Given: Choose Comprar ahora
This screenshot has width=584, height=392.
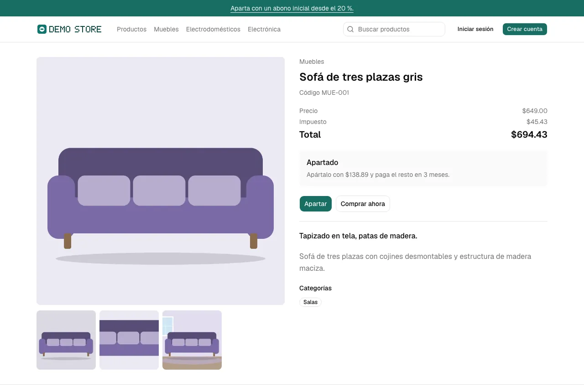Looking at the screenshot, I should click(363, 204).
